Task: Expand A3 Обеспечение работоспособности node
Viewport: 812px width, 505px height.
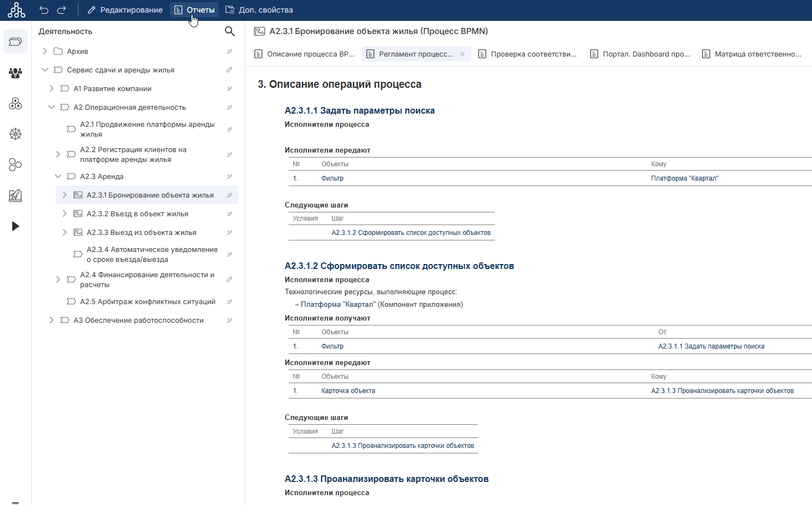Action: [52, 320]
